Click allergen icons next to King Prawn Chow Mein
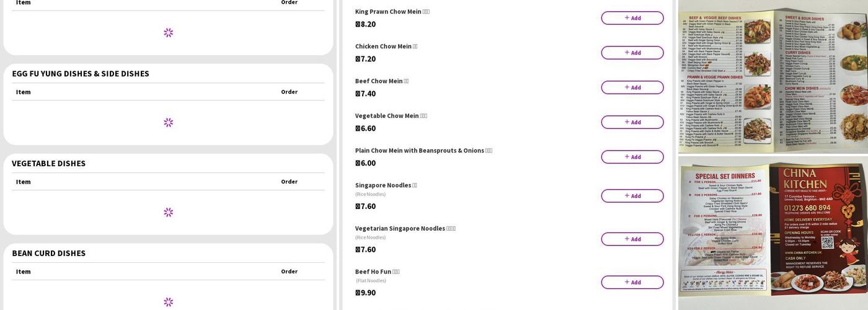The height and width of the screenshot is (310, 868). pyautogui.click(x=426, y=12)
